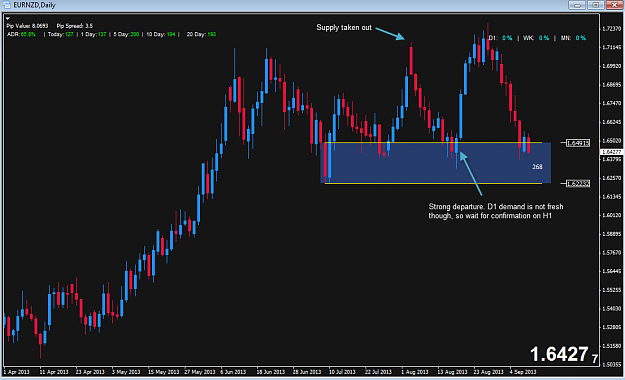Click the '1 Apr 2013' date label
The image size is (625, 380).
16,372
